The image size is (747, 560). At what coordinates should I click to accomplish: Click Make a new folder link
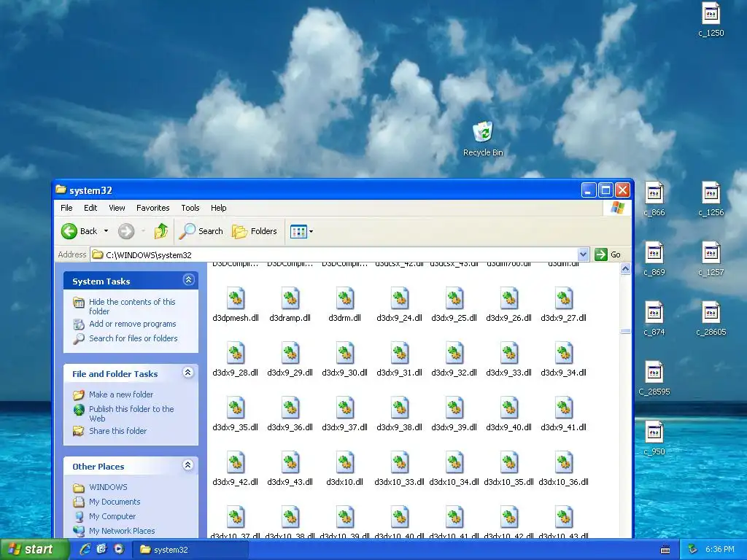coord(121,394)
